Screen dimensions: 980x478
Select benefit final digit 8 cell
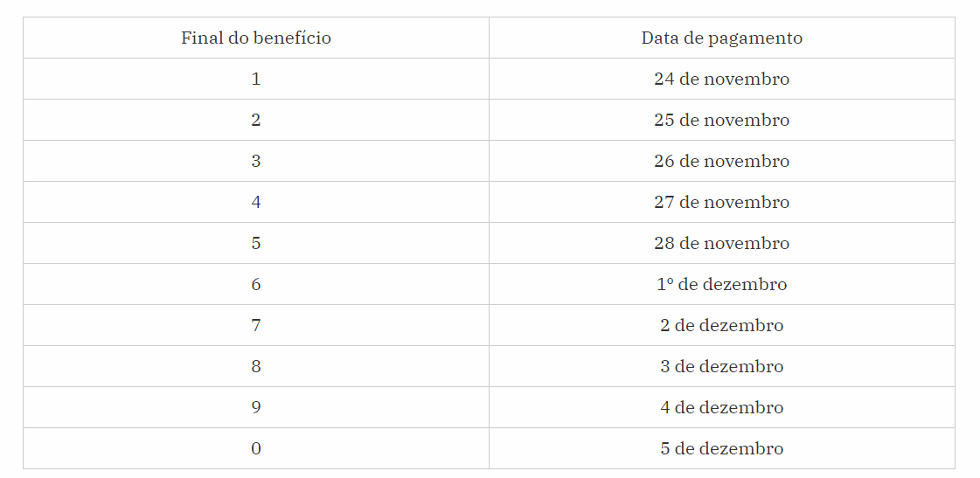click(x=255, y=366)
